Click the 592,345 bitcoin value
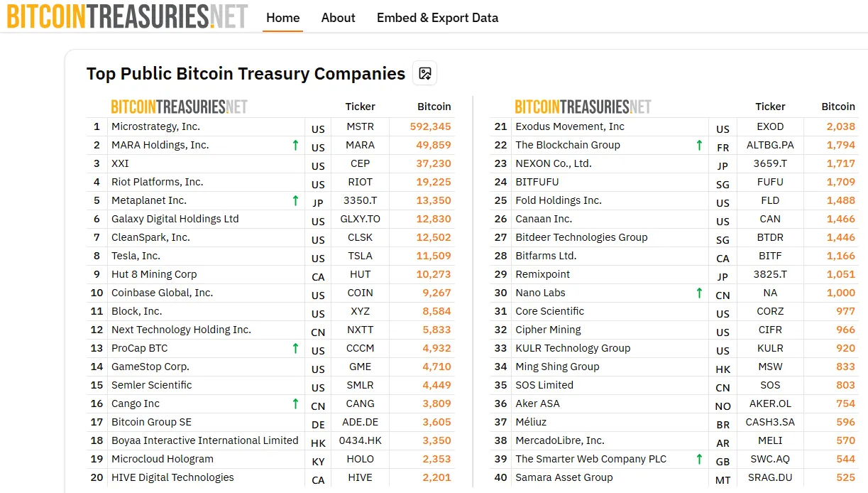Viewport: 868px width, 493px height. click(430, 126)
